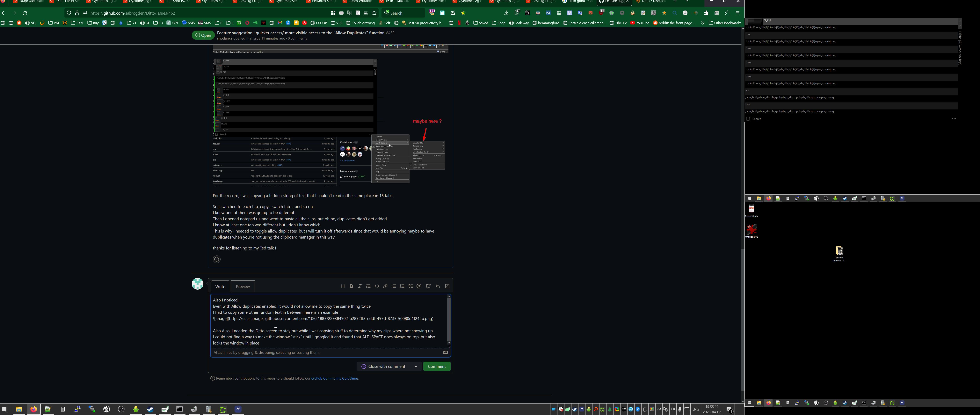Insert a code snippet with the code icon
The height and width of the screenshot is (415, 980).
coord(377,286)
